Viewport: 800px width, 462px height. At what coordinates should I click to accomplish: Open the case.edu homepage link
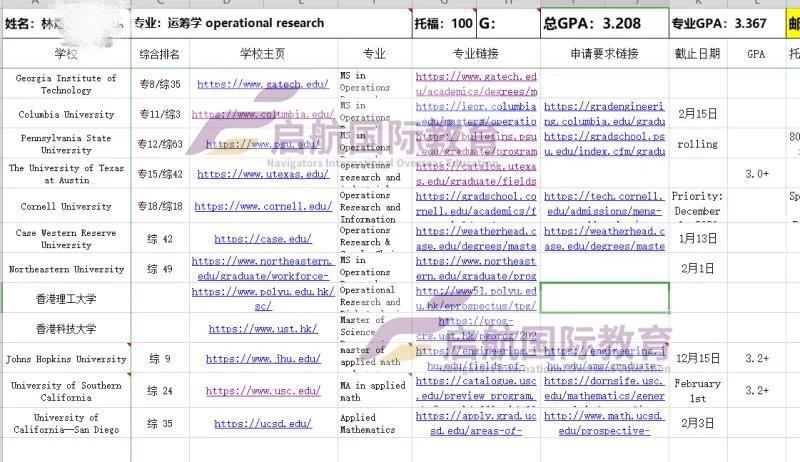coord(263,239)
